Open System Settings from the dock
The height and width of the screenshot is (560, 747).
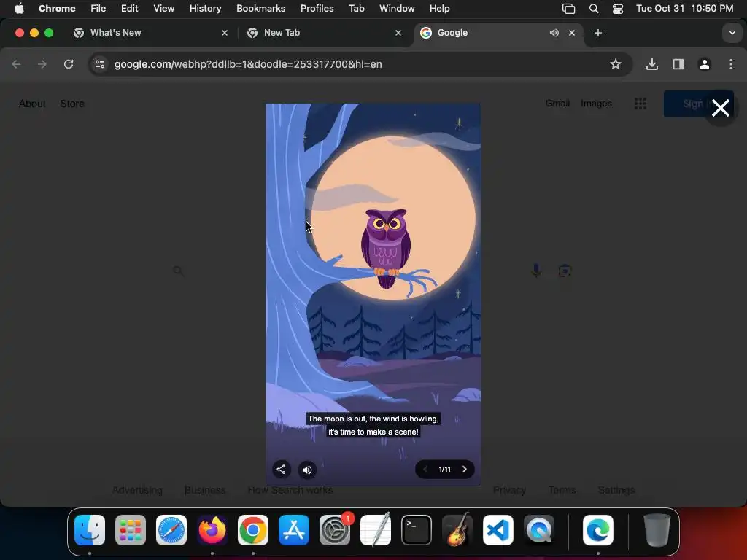pos(334,530)
